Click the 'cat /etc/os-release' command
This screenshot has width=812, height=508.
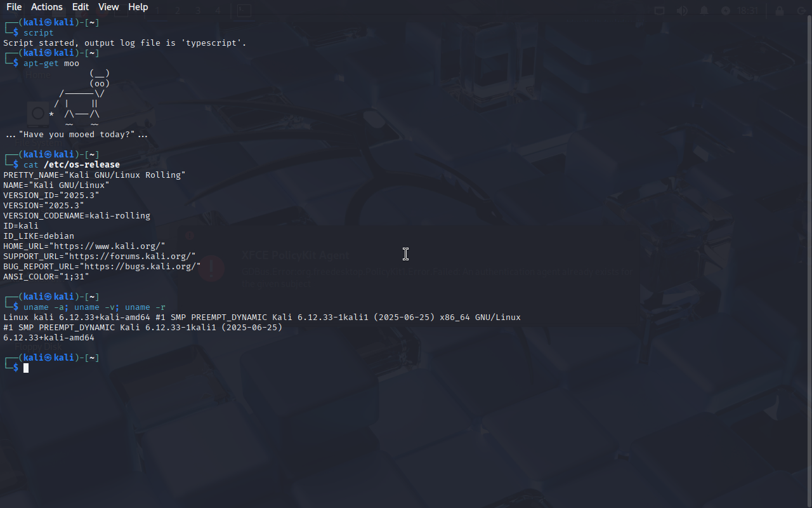pyautogui.click(x=72, y=164)
